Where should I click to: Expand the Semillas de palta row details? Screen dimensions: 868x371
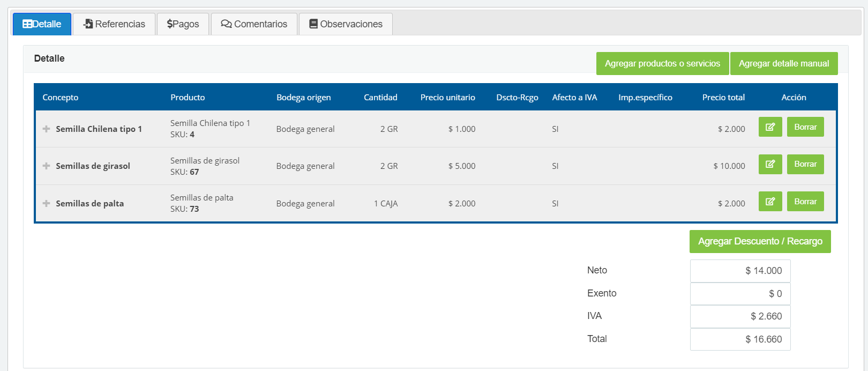47,203
